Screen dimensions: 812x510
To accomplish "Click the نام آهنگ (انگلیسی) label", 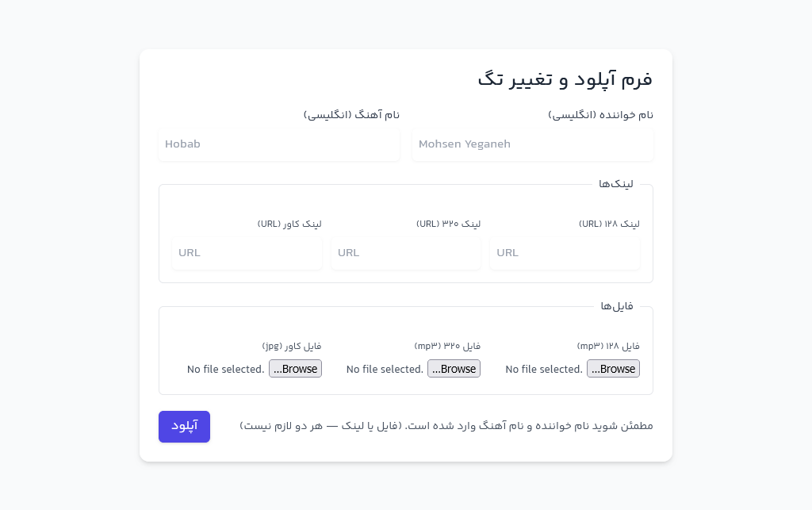I will [x=351, y=115].
